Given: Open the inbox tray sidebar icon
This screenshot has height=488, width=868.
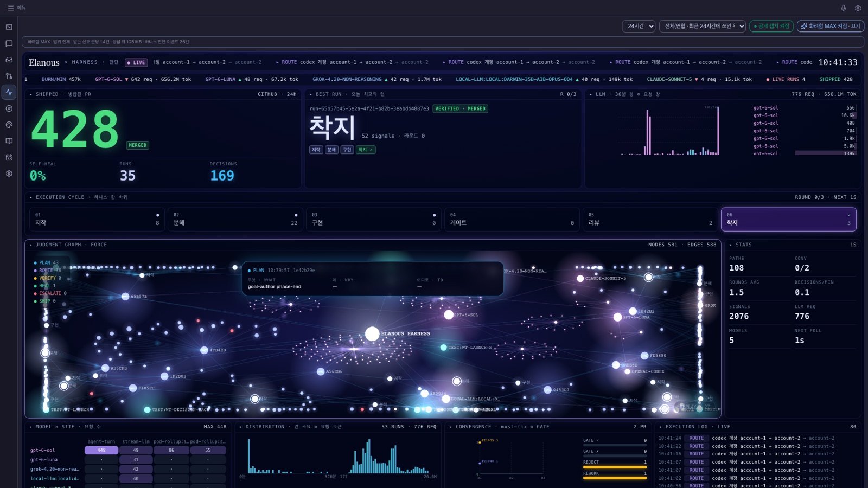Looking at the screenshot, I should [x=9, y=60].
